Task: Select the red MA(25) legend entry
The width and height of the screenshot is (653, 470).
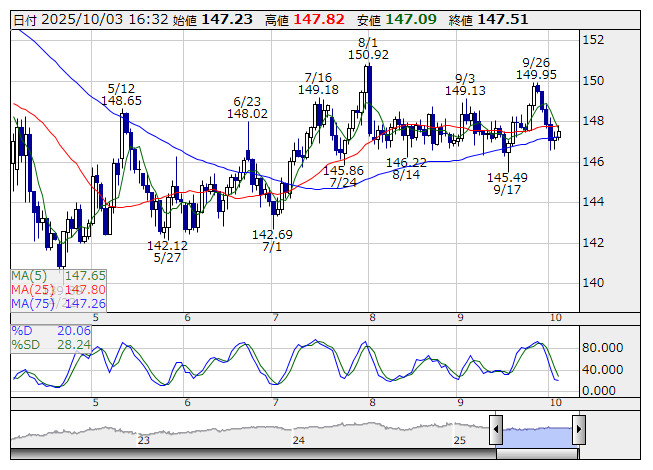Action: (x=57, y=289)
